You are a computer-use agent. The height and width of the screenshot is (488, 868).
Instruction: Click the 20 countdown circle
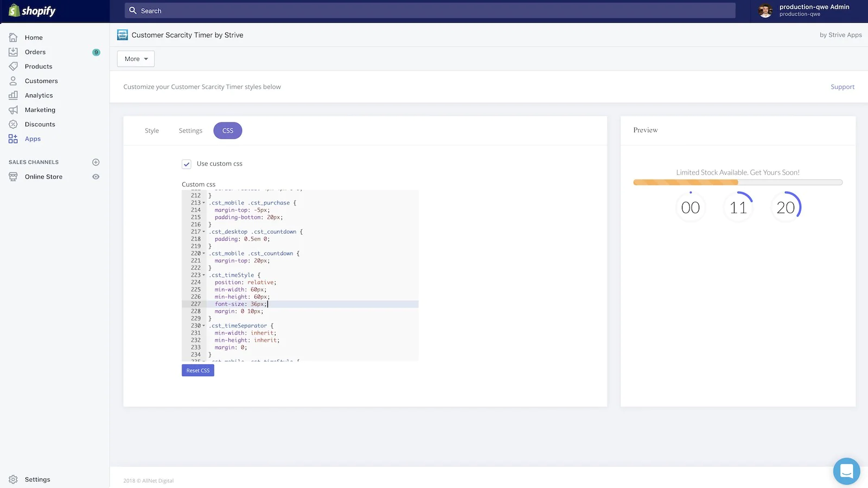point(786,207)
